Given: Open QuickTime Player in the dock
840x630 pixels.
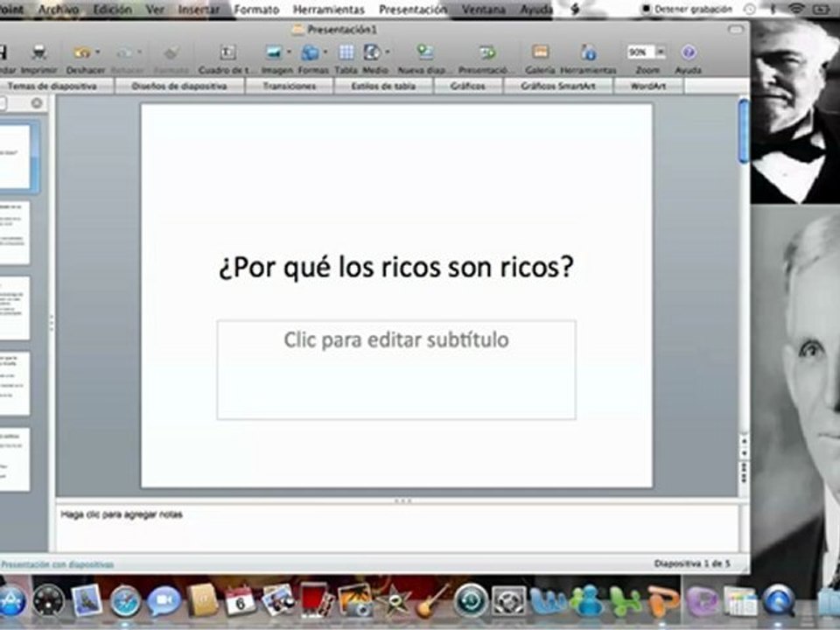Looking at the screenshot, I should (779, 601).
